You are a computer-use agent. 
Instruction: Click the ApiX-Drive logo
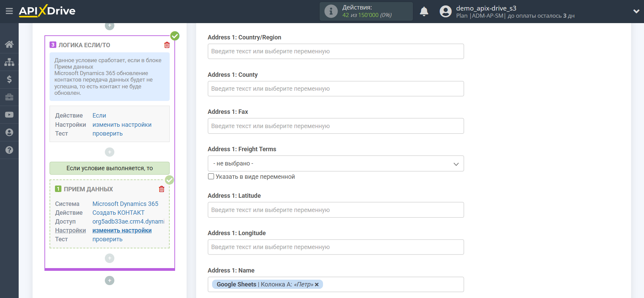click(x=47, y=11)
